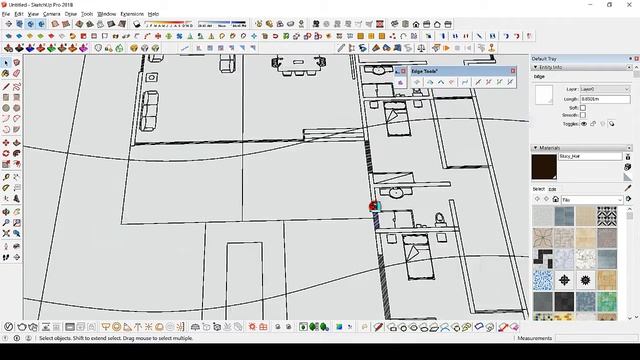The height and width of the screenshot is (360, 640).
Task: Pick the black and white patterned tile swatch
Action: click(x=607, y=216)
